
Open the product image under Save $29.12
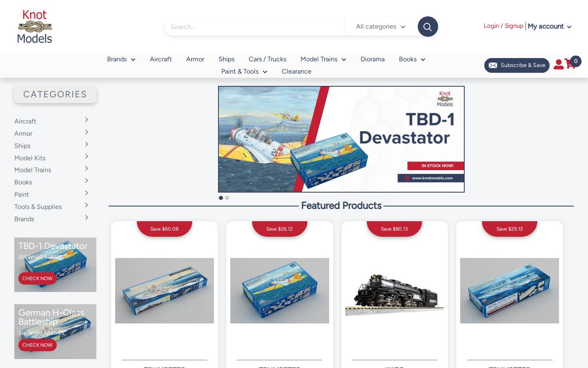[510, 291]
